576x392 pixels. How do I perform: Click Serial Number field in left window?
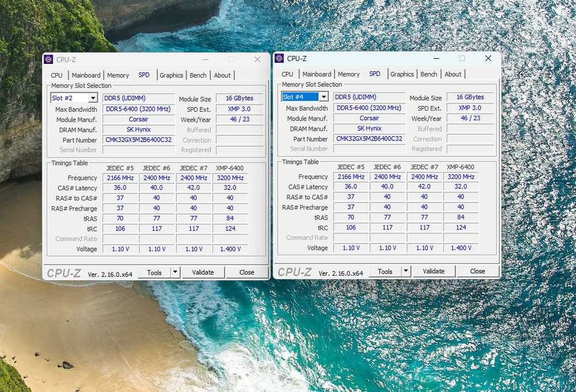(x=138, y=150)
